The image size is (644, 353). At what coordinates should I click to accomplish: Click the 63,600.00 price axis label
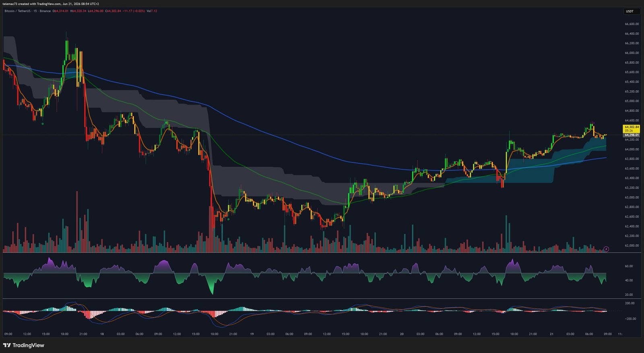pyautogui.click(x=632, y=168)
